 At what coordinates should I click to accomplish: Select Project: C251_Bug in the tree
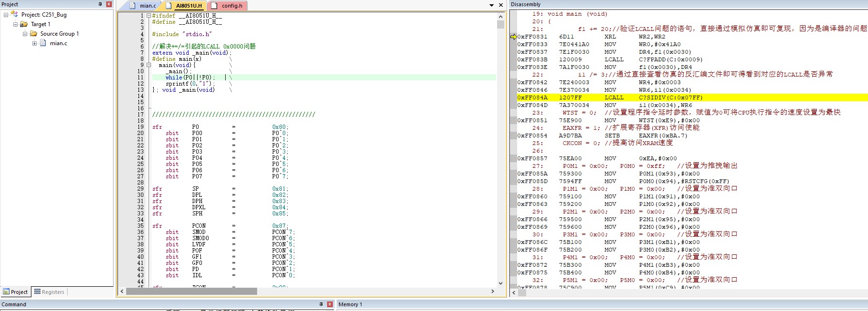pyautogui.click(x=44, y=15)
